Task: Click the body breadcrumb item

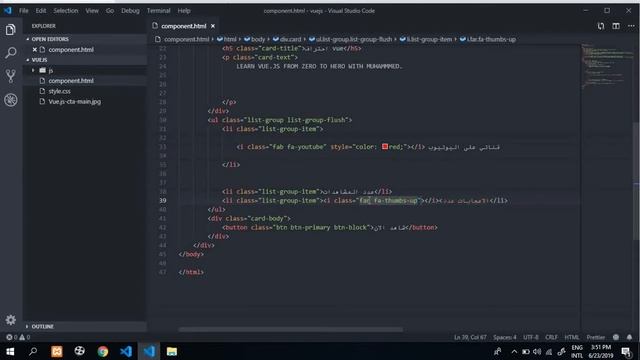Action: pyautogui.click(x=255, y=39)
